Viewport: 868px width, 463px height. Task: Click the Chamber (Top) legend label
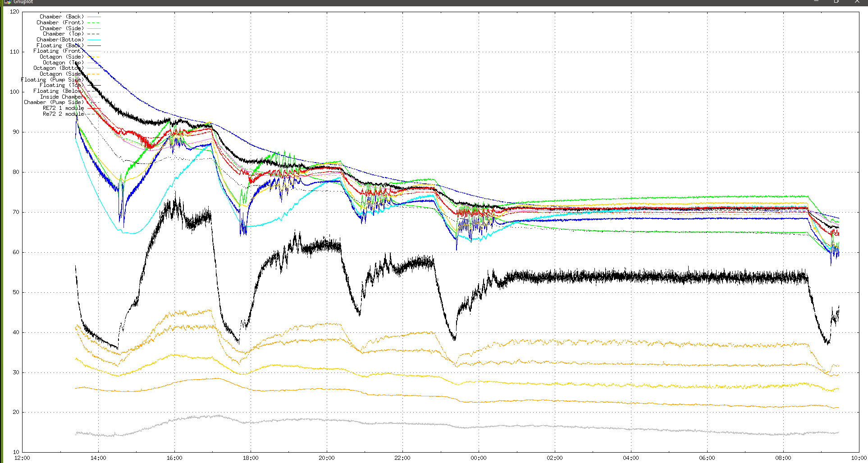(63, 34)
